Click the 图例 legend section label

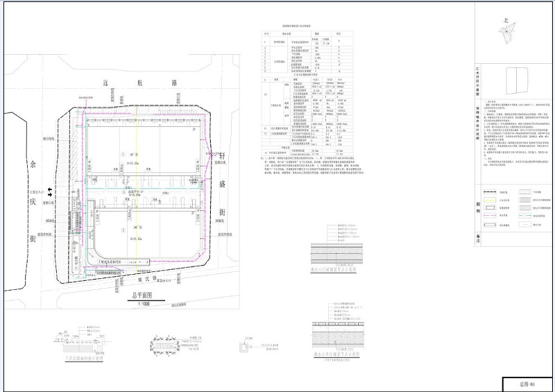tap(477, 206)
